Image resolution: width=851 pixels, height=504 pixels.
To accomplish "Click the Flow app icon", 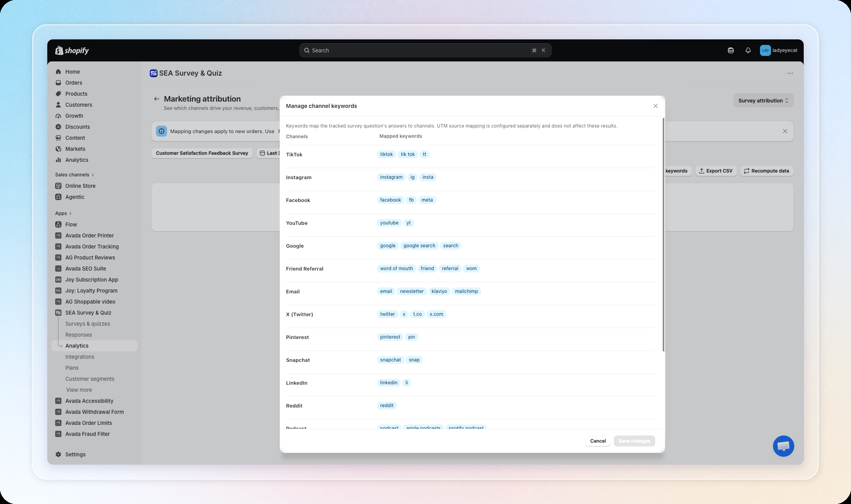I will click(58, 224).
